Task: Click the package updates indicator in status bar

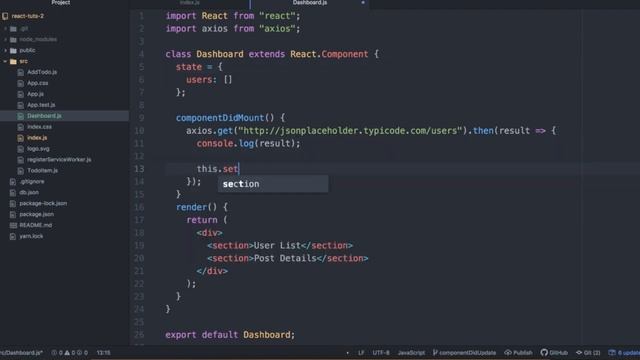Action: 624,353
